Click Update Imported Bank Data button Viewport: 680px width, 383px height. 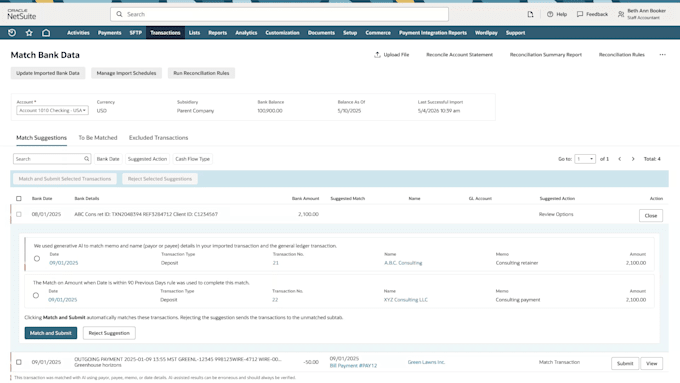click(48, 73)
